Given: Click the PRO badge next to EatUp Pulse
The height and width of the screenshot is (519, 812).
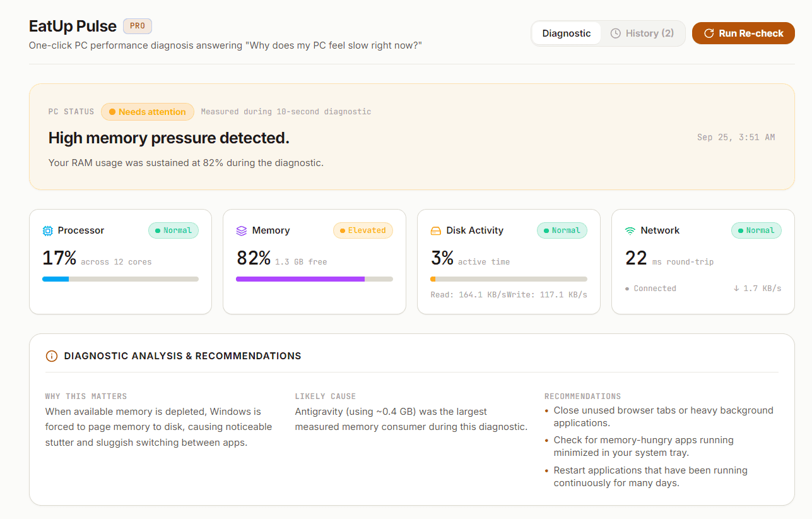Looking at the screenshot, I should point(138,26).
